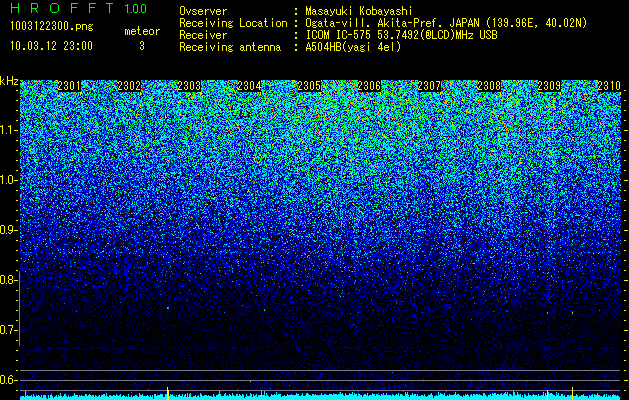Click the date stamp 10.03.12 23:00

pos(51,46)
